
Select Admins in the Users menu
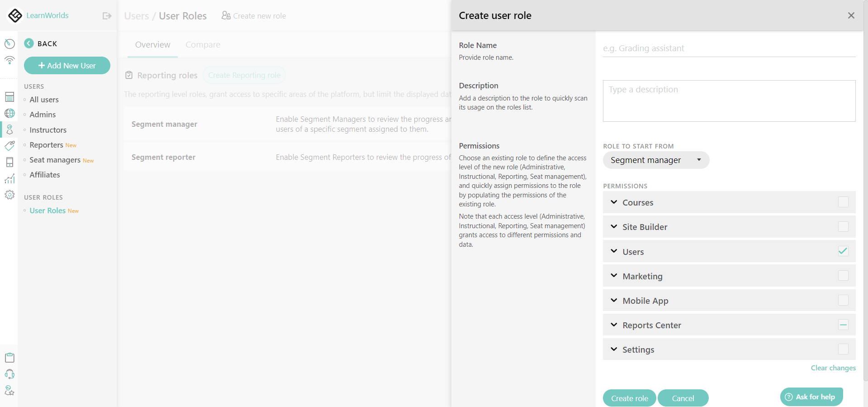[43, 115]
